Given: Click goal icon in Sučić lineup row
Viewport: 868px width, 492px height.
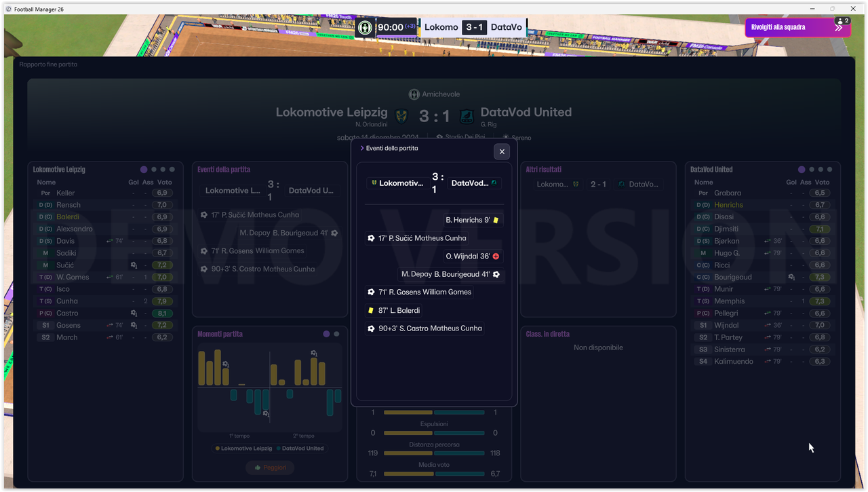Looking at the screenshot, I should point(134,265).
